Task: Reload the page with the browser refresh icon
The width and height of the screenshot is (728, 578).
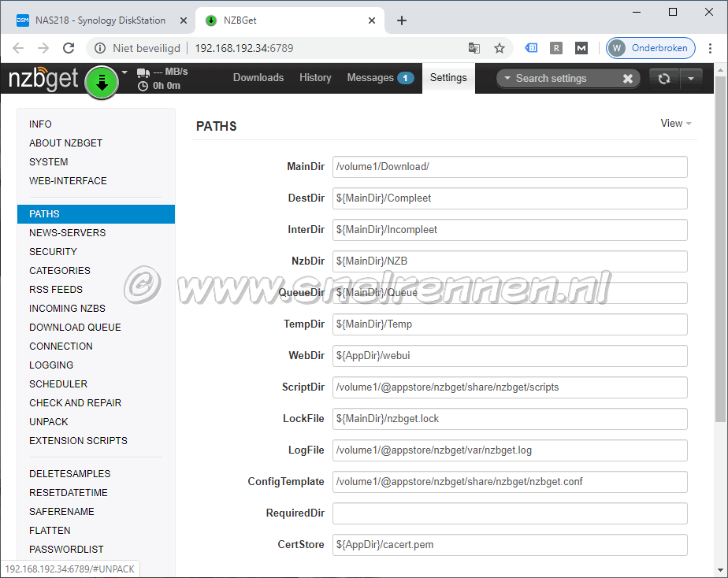Action: tap(69, 48)
